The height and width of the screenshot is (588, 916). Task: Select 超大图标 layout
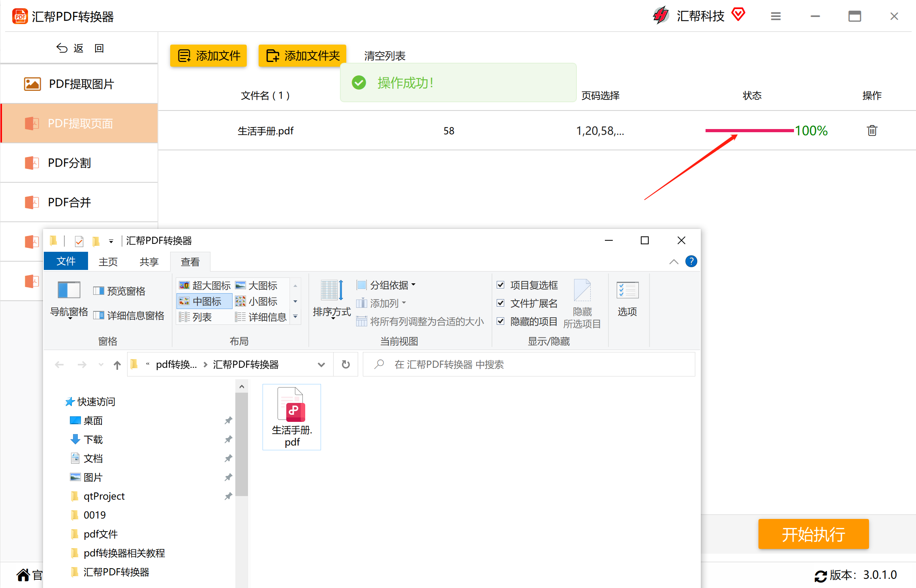[x=205, y=285]
